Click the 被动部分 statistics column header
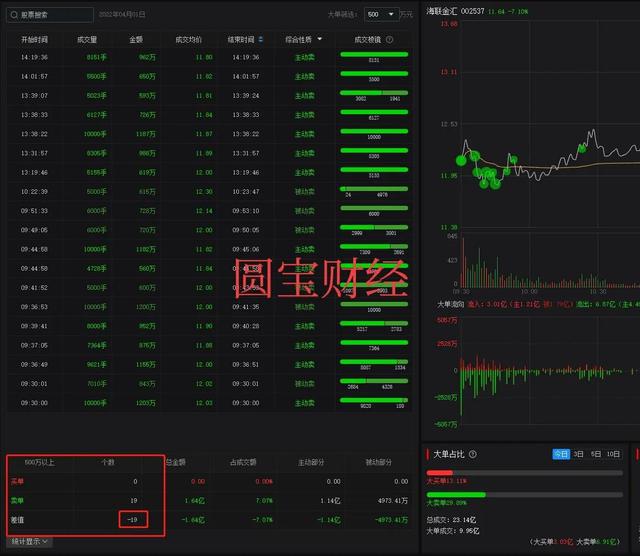 point(378,462)
